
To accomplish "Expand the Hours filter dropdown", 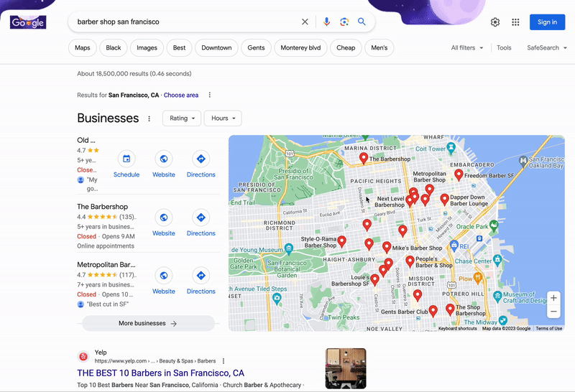I will pos(223,118).
